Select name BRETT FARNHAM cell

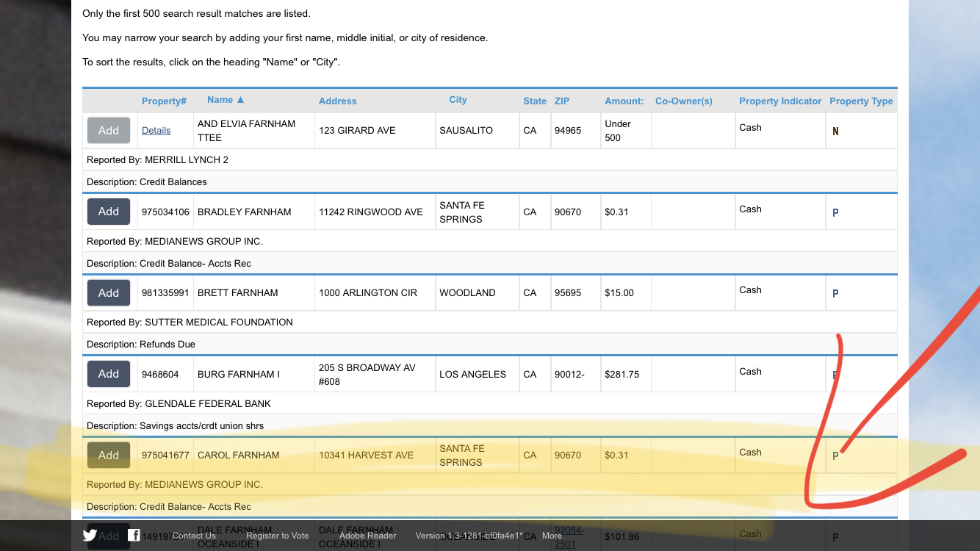254,292
